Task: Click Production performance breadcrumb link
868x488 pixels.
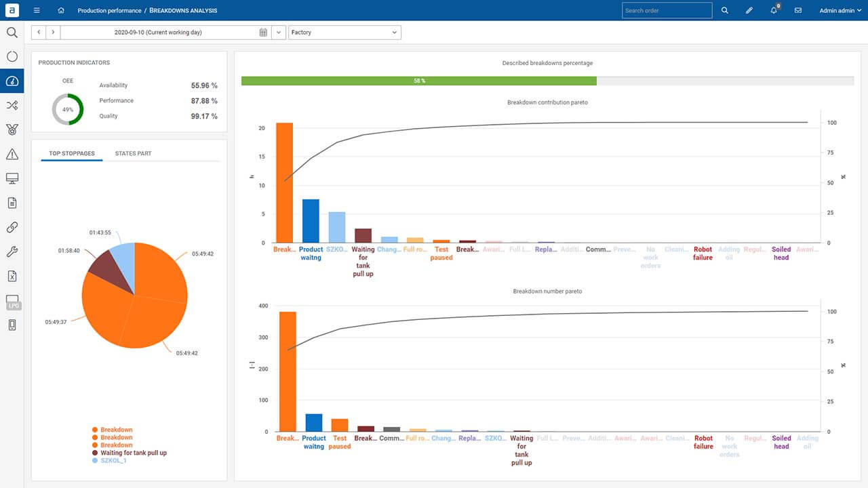Action: (109, 11)
